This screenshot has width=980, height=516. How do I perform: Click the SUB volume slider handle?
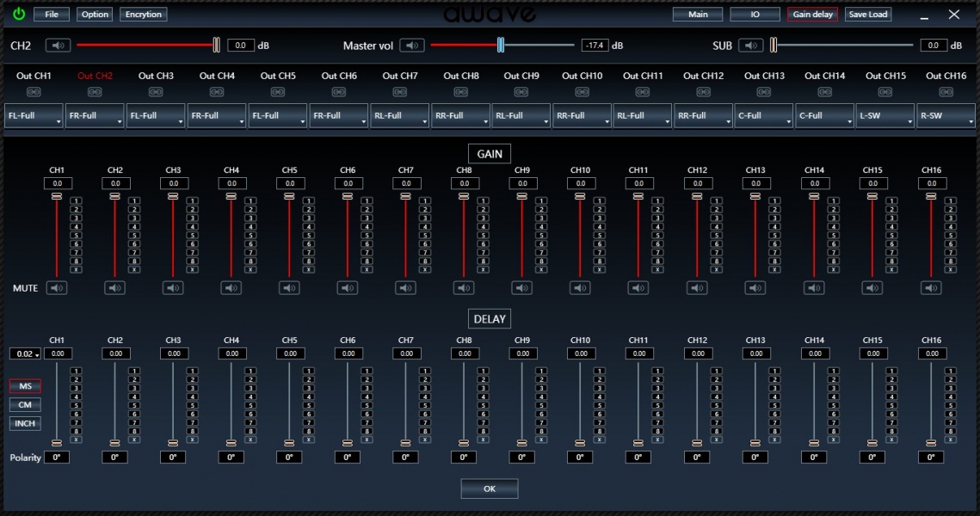point(774,45)
